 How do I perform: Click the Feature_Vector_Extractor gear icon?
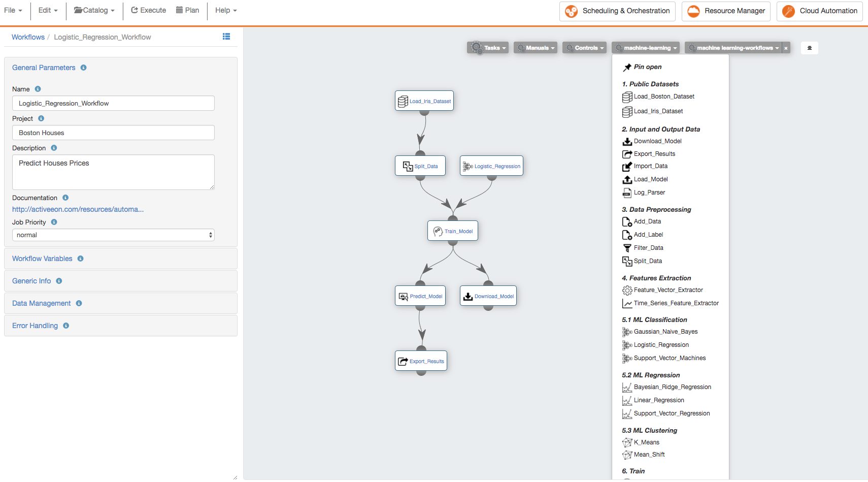(x=627, y=290)
